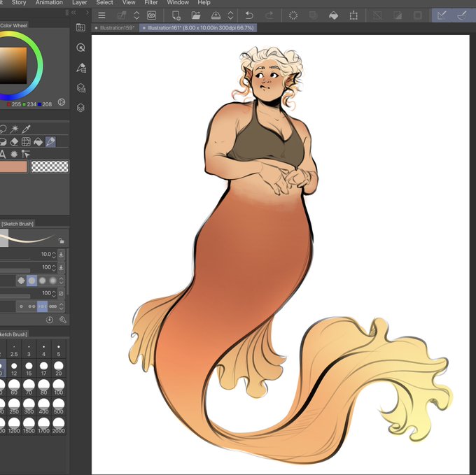Pick brush size preset 20
The width and height of the screenshot is (476, 475).
(59, 368)
